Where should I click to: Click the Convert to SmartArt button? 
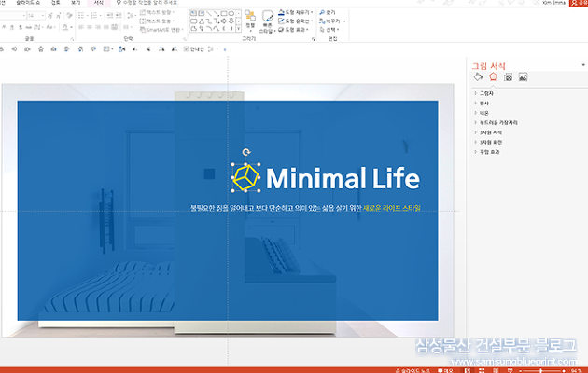tap(161, 30)
